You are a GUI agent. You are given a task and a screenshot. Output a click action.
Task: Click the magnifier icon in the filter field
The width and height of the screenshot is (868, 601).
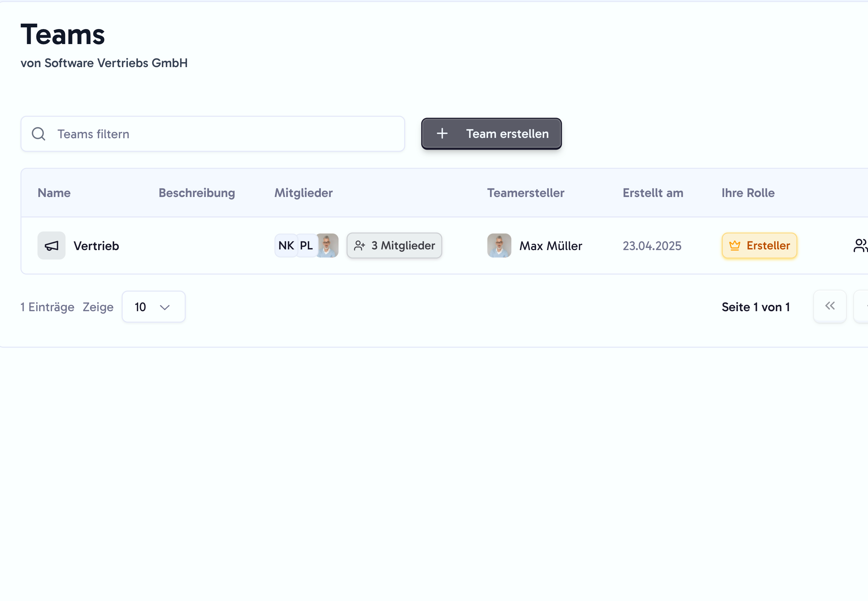38,134
